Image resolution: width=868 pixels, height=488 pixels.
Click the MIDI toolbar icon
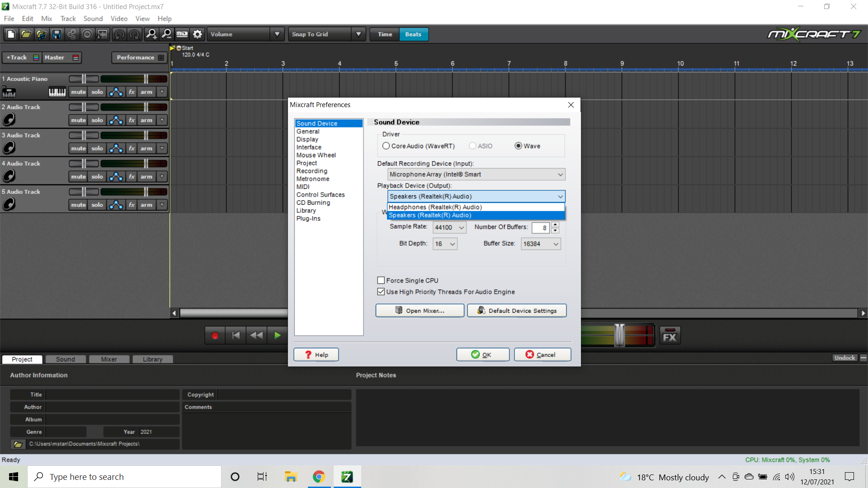[x=182, y=34]
